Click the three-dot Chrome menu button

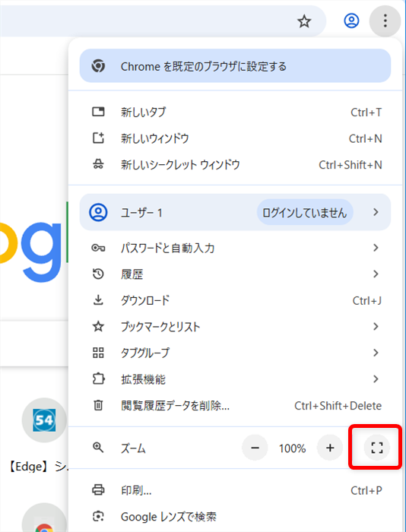tap(385, 21)
